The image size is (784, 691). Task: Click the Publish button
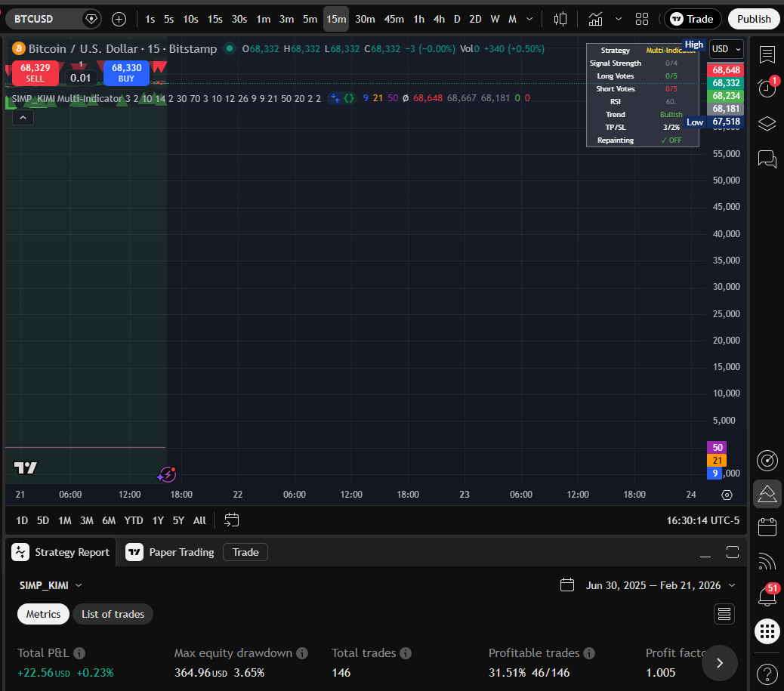click(753, 19)
